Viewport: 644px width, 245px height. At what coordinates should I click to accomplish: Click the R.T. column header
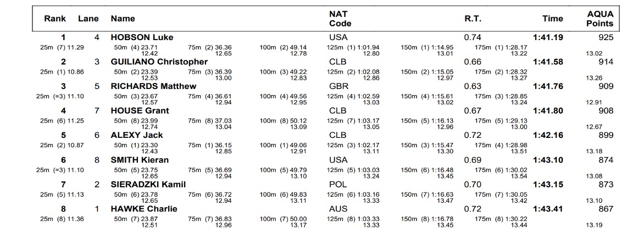click(473, 18)
